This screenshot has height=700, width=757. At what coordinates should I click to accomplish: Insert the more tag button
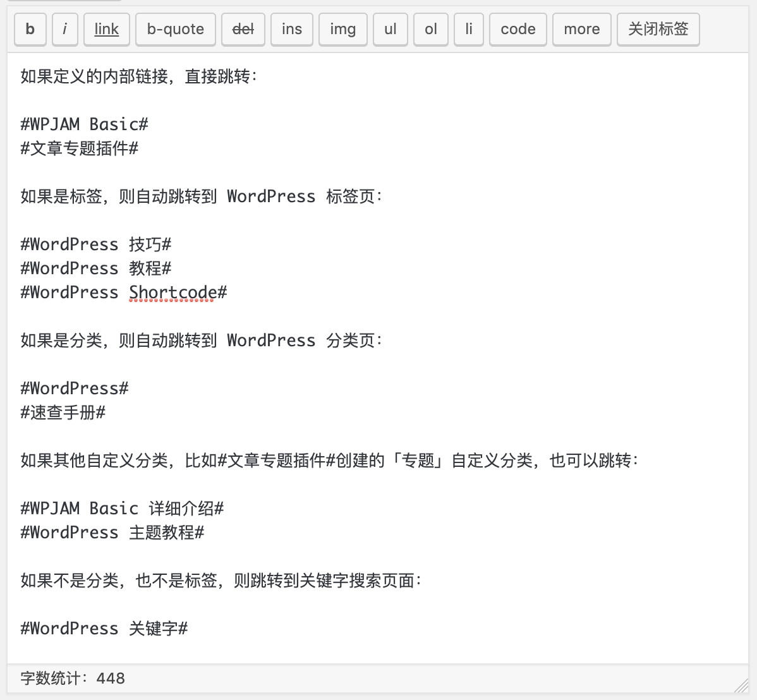pos(582,30)
